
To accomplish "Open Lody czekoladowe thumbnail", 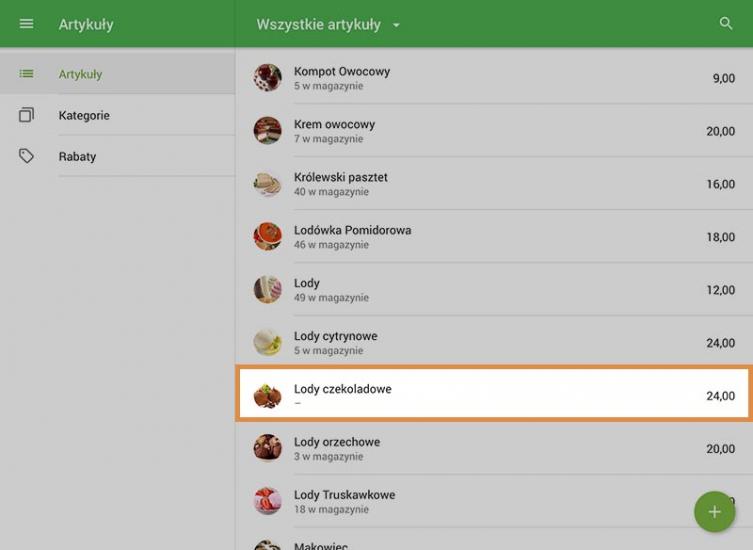I will pos(267,395).
